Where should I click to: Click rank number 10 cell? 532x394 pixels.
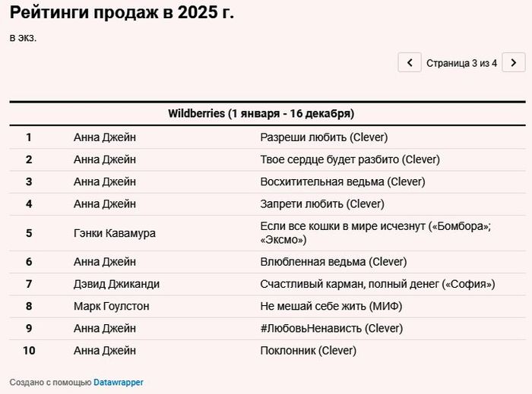(29, 350)
